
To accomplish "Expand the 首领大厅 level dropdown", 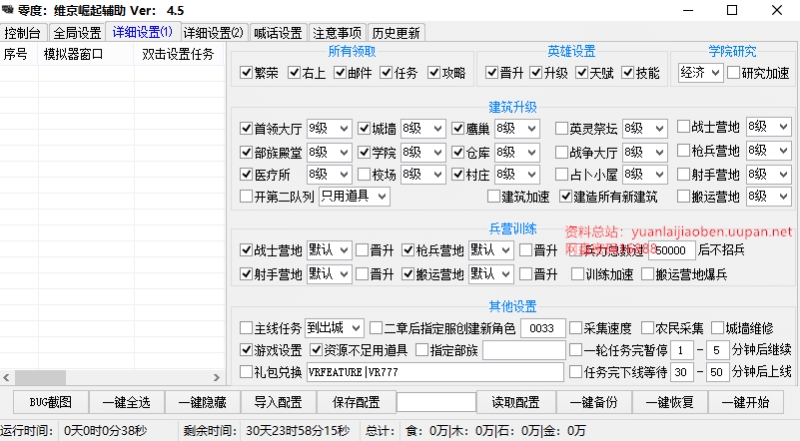I will 329,128.
